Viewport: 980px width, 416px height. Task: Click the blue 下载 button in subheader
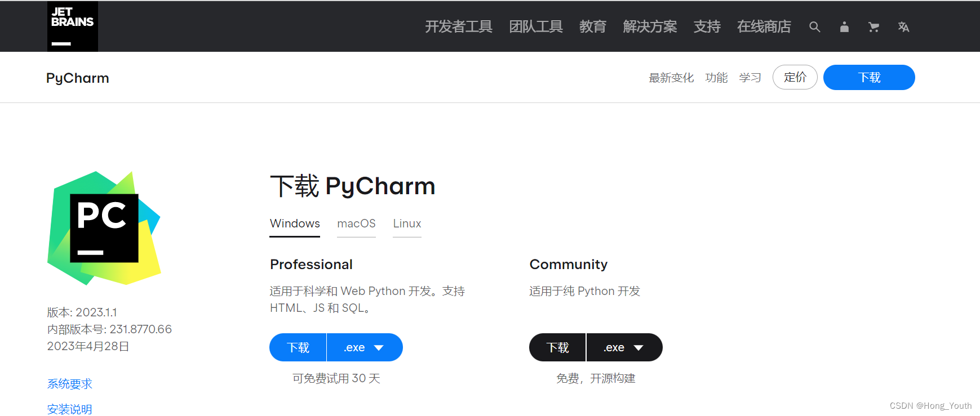[869, 77]
